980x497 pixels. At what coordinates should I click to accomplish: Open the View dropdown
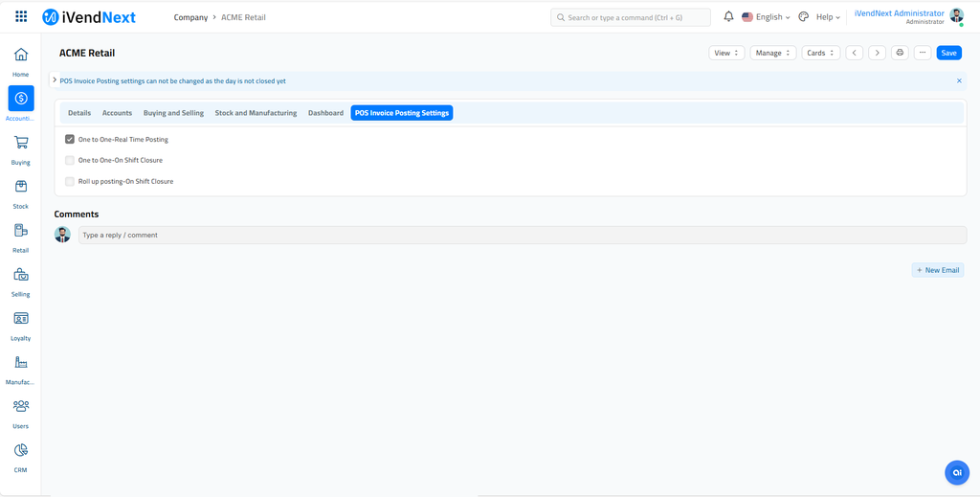click(726, 53)
